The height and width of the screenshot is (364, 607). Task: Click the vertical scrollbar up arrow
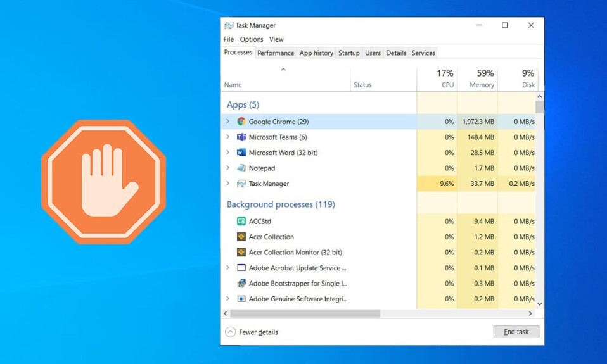coord(540,96)
